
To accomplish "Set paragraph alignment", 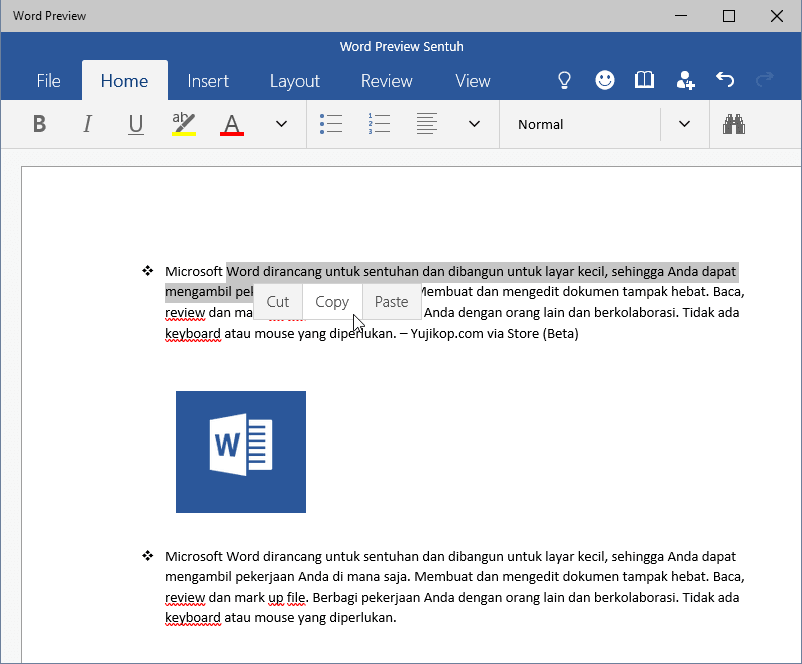I will tap(427, 124).
